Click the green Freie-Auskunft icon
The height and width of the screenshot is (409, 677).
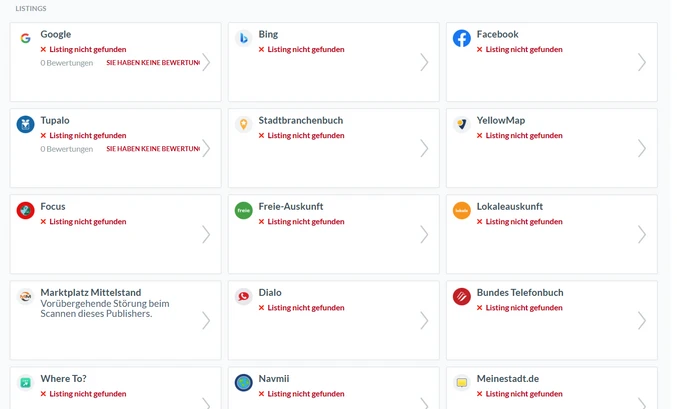click(243, 211)
